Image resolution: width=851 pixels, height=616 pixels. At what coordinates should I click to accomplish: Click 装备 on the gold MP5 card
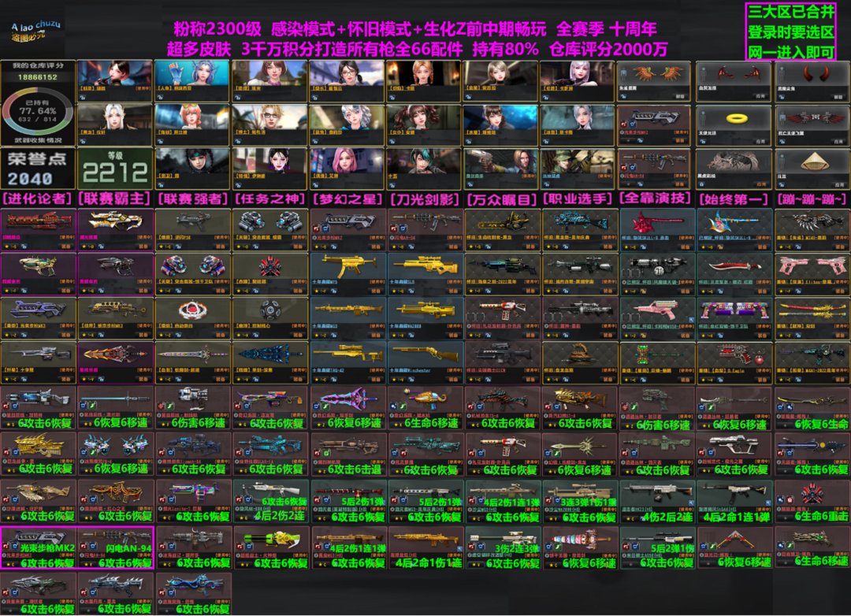(375, 291)
